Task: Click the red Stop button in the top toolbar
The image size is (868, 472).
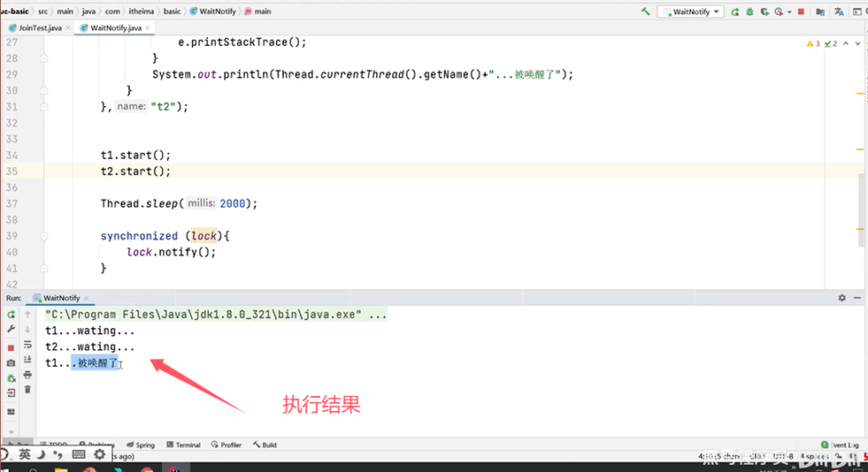Action: [x=801, y=11]
